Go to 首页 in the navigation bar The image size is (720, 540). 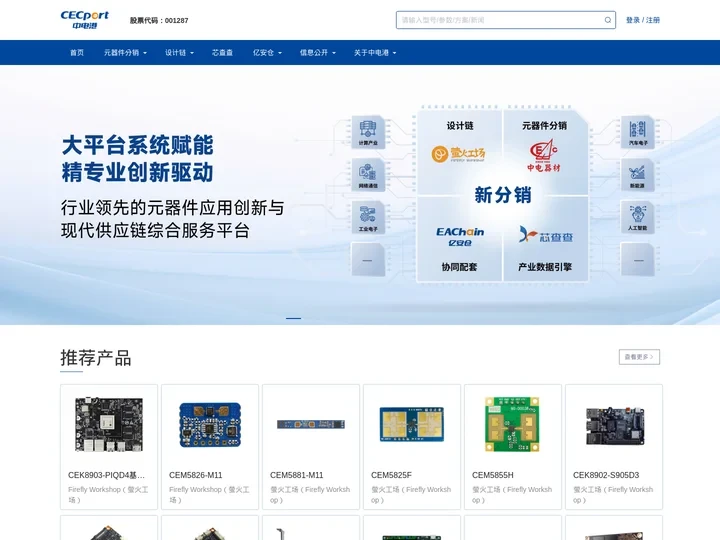coord(77,53)
